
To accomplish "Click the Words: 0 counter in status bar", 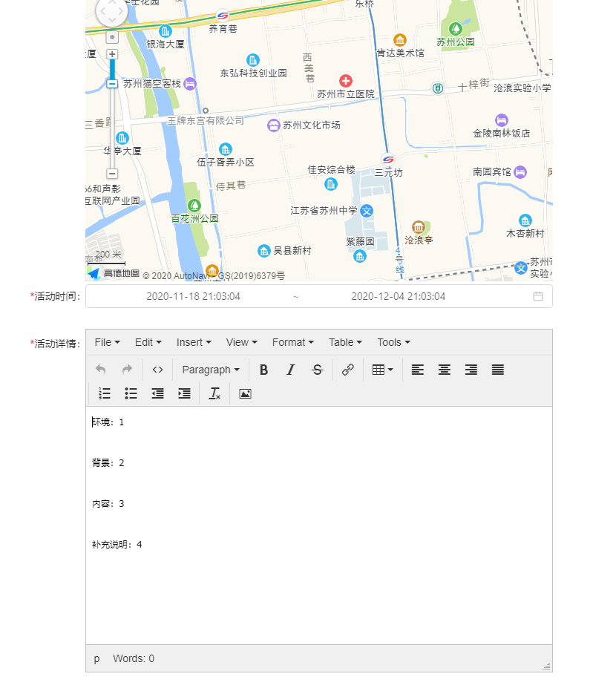I will [134, 658].
